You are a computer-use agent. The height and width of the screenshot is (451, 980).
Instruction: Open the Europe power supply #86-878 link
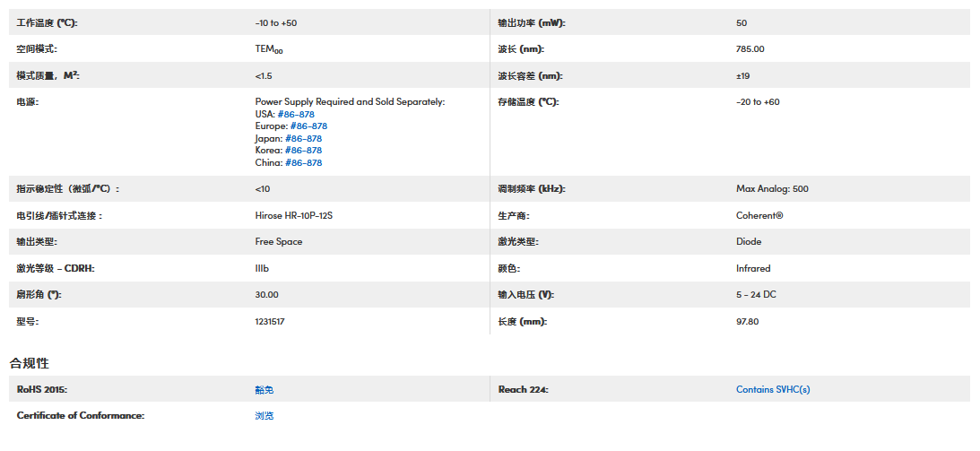tap(308, 126)
